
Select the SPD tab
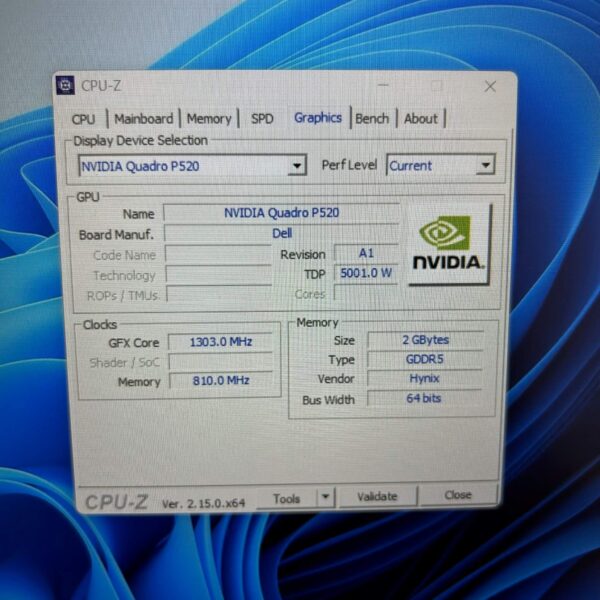coord(262,119)
